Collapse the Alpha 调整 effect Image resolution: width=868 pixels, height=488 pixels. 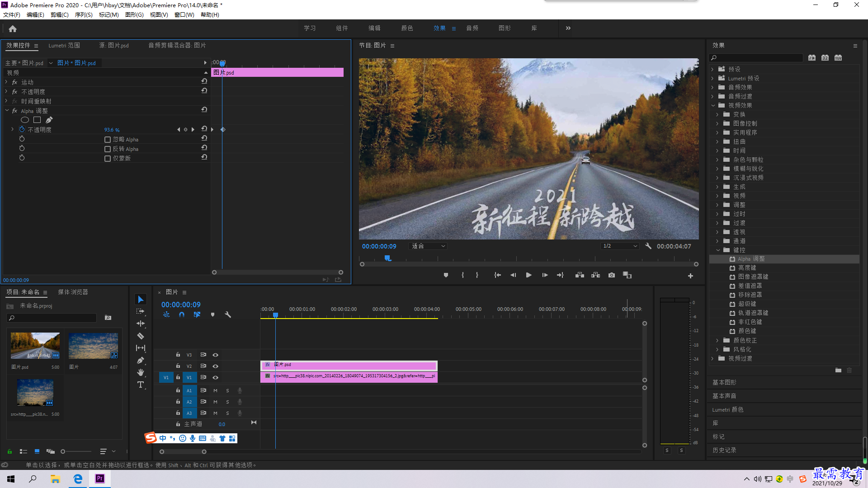7,110
